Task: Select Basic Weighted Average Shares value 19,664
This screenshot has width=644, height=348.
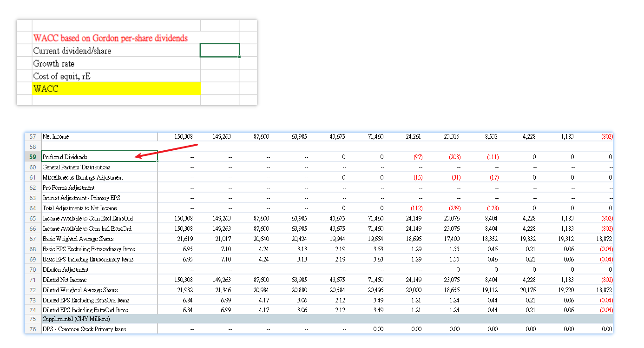Action: coord(375,239)
